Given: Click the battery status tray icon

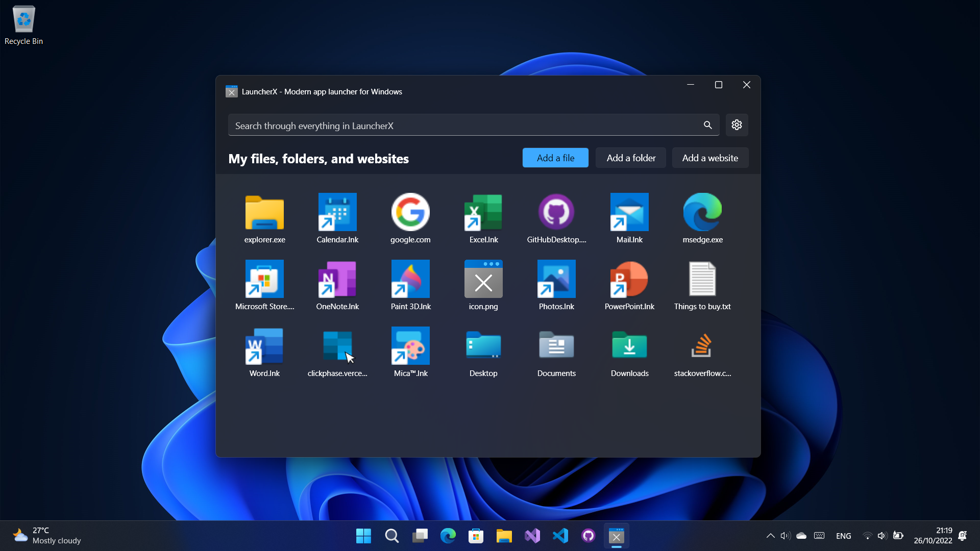Looking at the screenshot, I should tap(898, 536).
